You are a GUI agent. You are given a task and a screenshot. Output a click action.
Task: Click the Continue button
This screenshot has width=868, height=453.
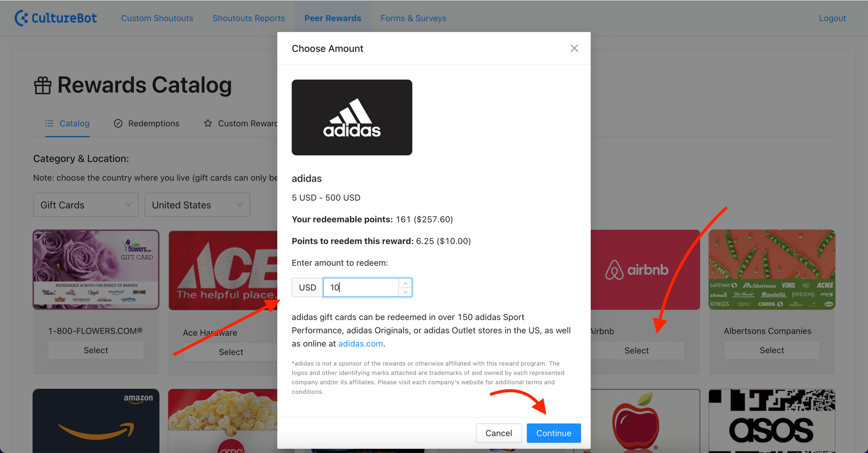pos(554,433)
